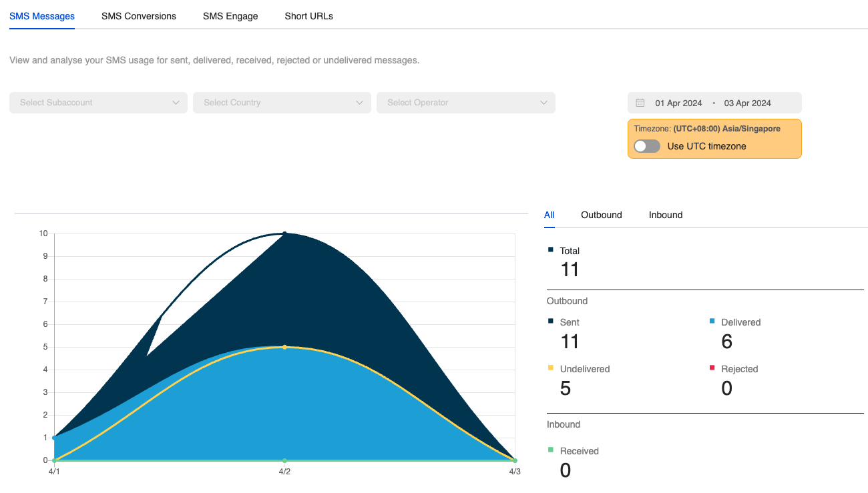The width and height of the screenshot is (868, 493).
Task: Click the Delivered legend blue marker
Action: [712, 321]
